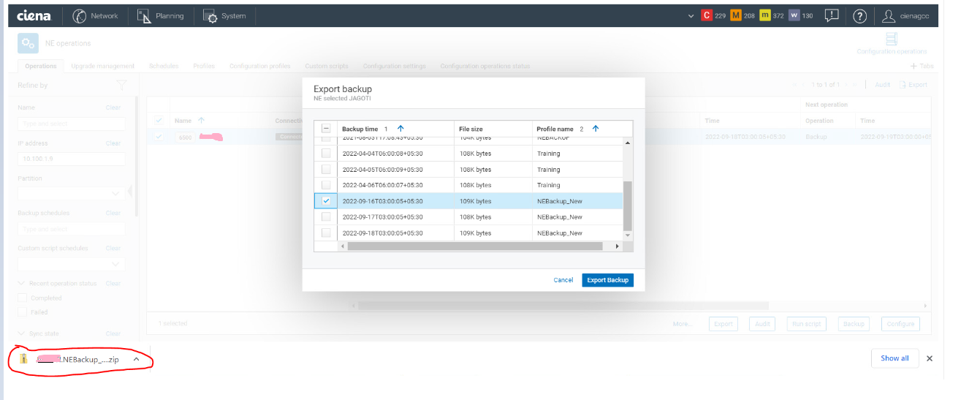Click the minor alarms yellow m badge
Image resolution: width=980 pixels, height=400 pixels.
765,15
